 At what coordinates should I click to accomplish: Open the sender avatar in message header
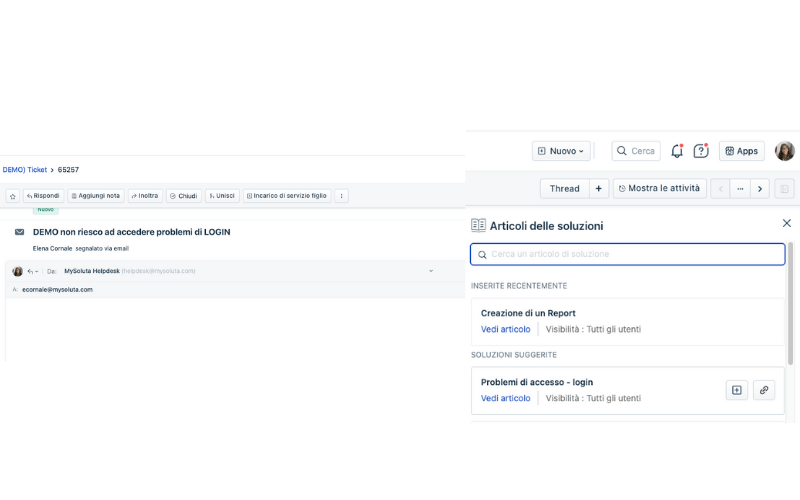click(x=17, y=271)
